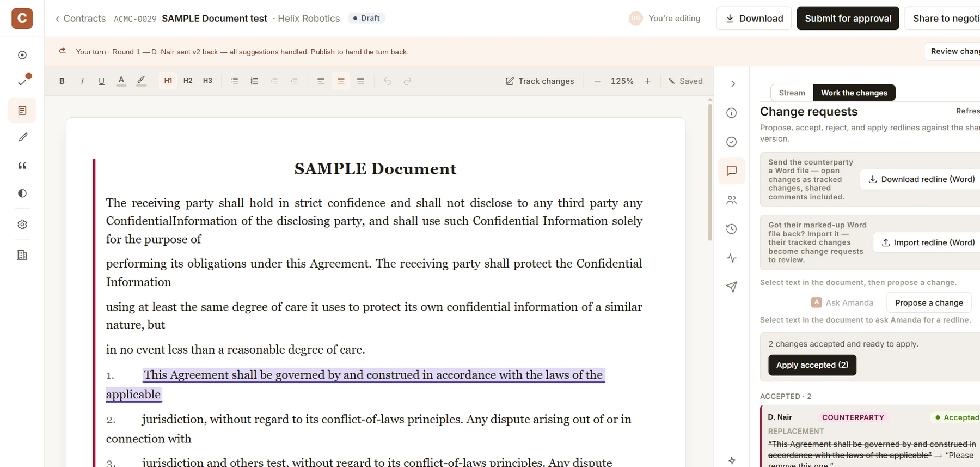Toggle the half-circle contrast icon
The image size is (980, 467).
22,193
